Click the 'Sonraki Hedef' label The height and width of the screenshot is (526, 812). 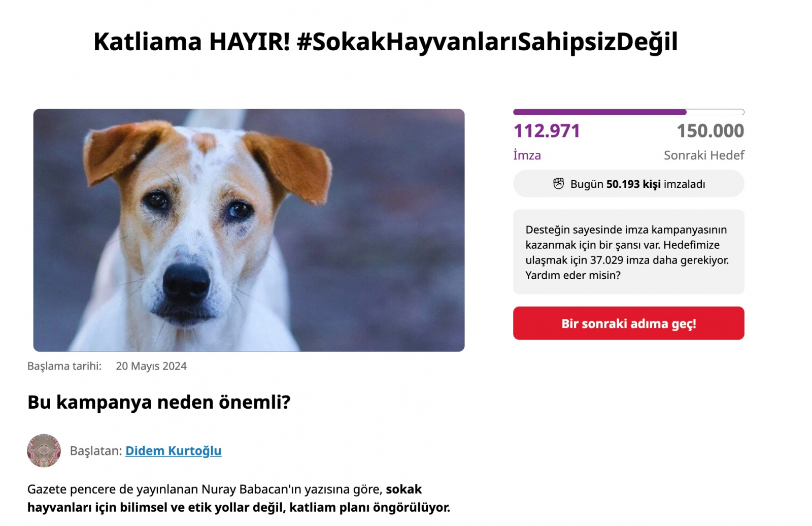pyautogui.click(x=704, y=155)
